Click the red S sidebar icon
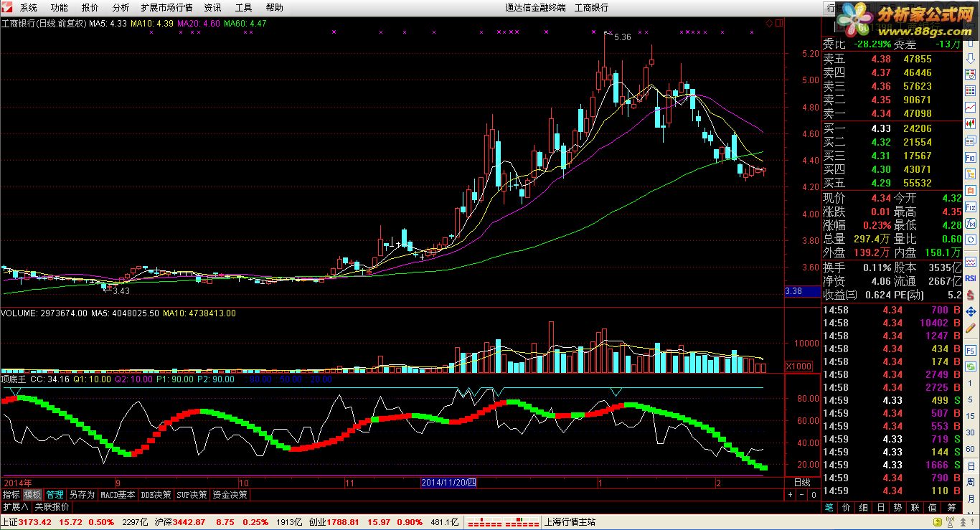This screenshot has height=530, width=980. 970,294
